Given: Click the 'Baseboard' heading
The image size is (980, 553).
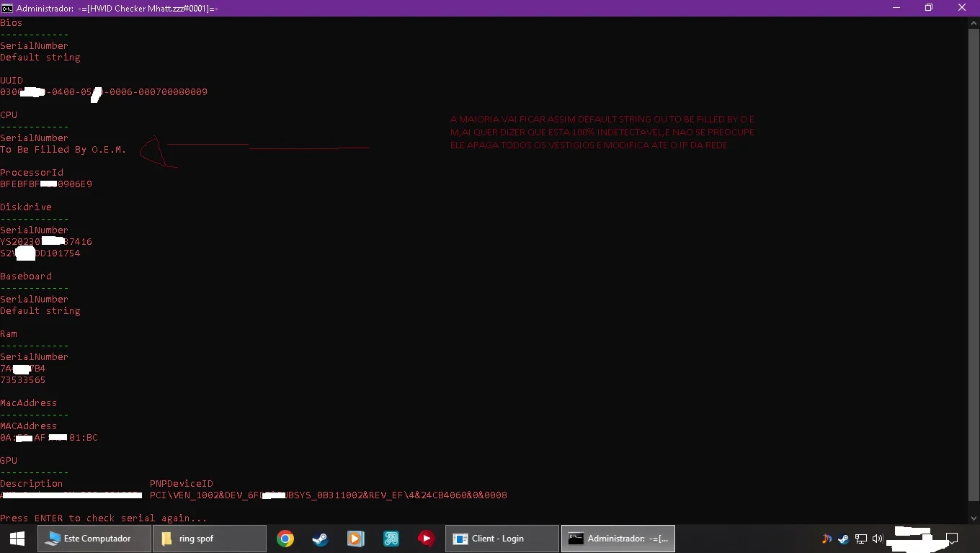Looking at the screenshot, I should pyautogui.click(x=26, y=276).
